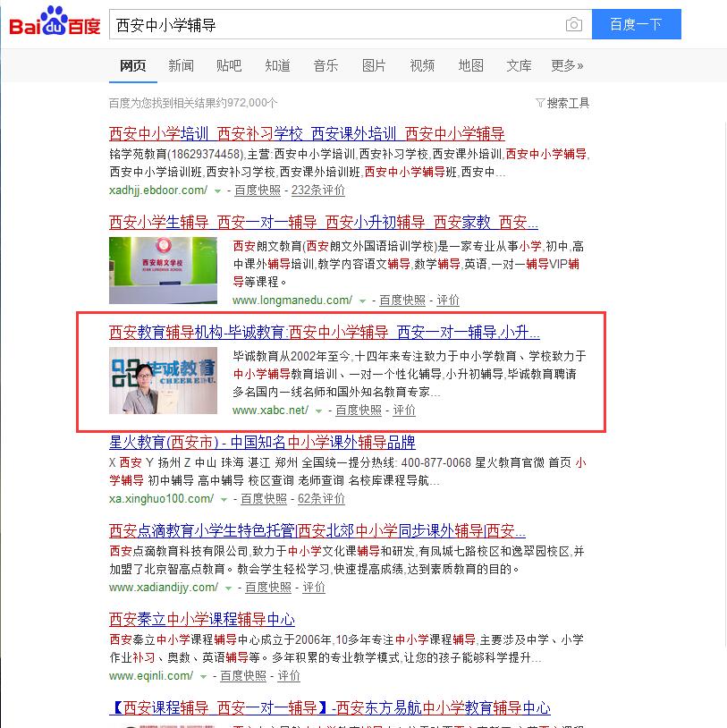The image size is (727, 728).
Task: Open the 更多 tab menu
Action: click(x=567, y=65)
